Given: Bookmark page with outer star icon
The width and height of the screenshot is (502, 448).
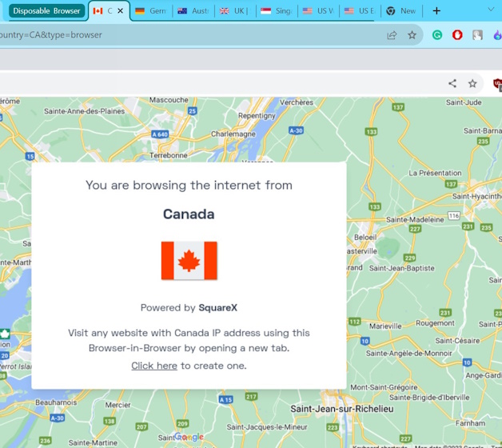Looking at the screenshot, I should pyautogui.click(x=412, y=35).
